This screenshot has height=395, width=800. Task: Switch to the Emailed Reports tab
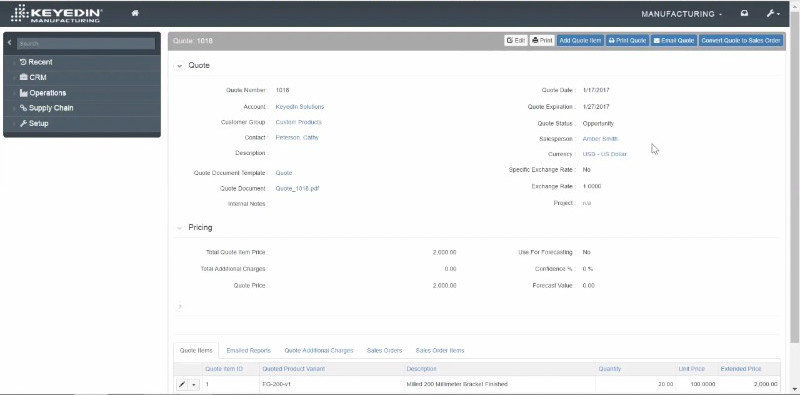pos(248,351)
